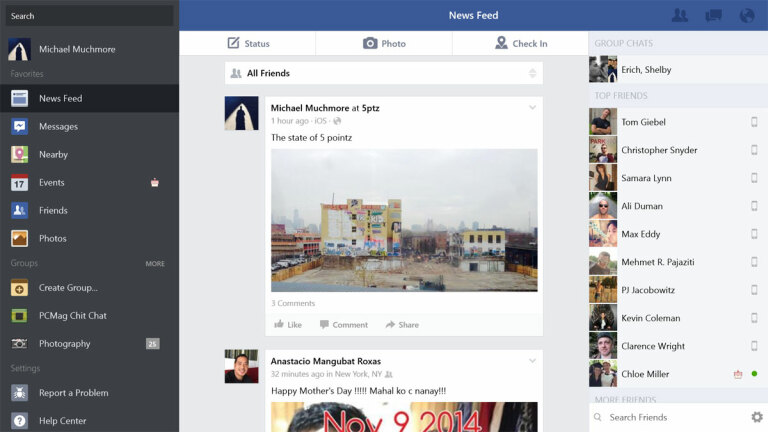Screen dimensions: 768x432
Task: Click the sidebar Search field
Action: pyautogui.click(x=89, y=16)
